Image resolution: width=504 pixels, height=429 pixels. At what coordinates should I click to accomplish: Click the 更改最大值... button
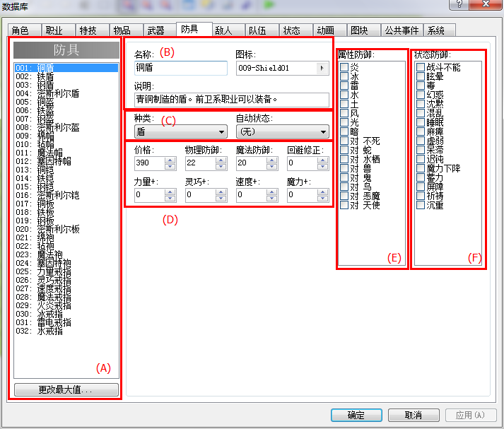click(66, 390)
